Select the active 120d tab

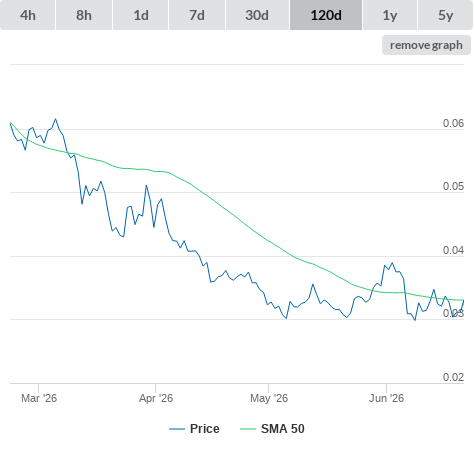(x=326, y=15)
